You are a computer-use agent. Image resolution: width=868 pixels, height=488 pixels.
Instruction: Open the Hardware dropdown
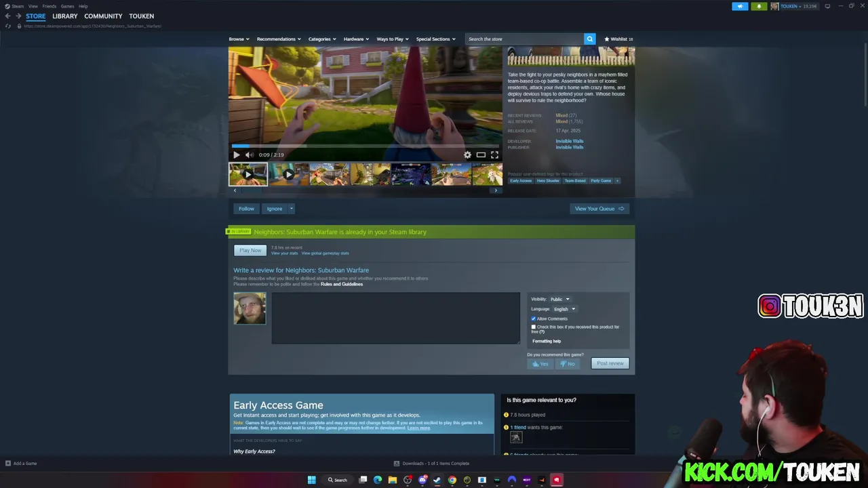356,39
